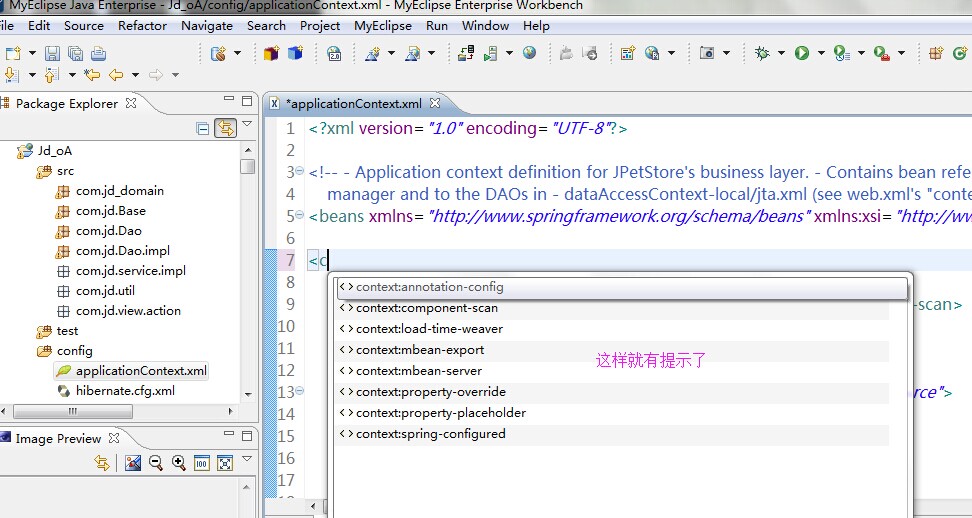Click Actual Size 100 icon in Image Preview
972x518 pixels.
coord(201,463)
